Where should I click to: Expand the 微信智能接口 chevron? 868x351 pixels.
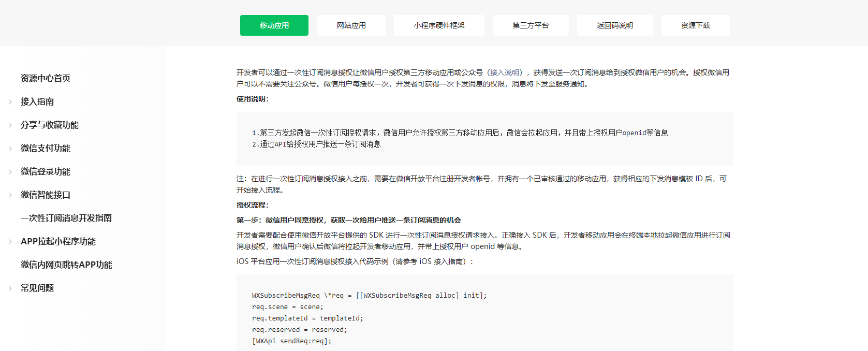tap(10, 195)
